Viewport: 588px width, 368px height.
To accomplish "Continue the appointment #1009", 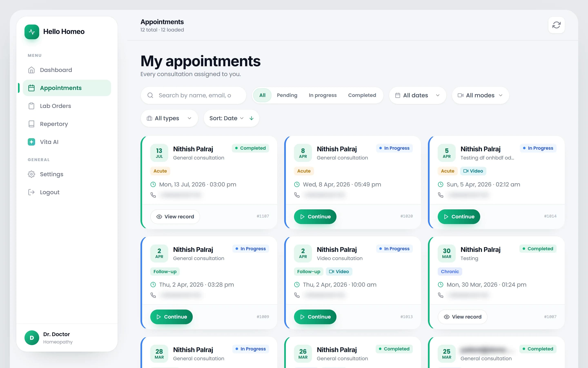I will pyautogui.click(x=171, y=317).
